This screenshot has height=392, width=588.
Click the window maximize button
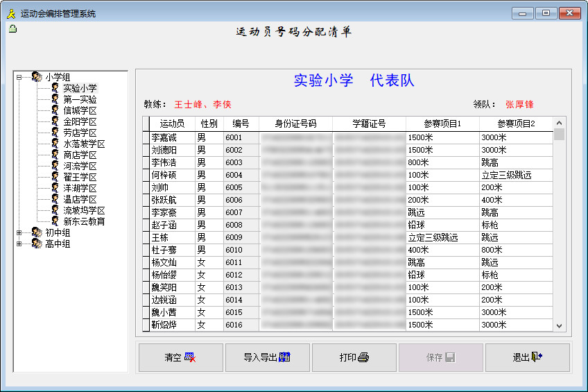click(546, 13)
